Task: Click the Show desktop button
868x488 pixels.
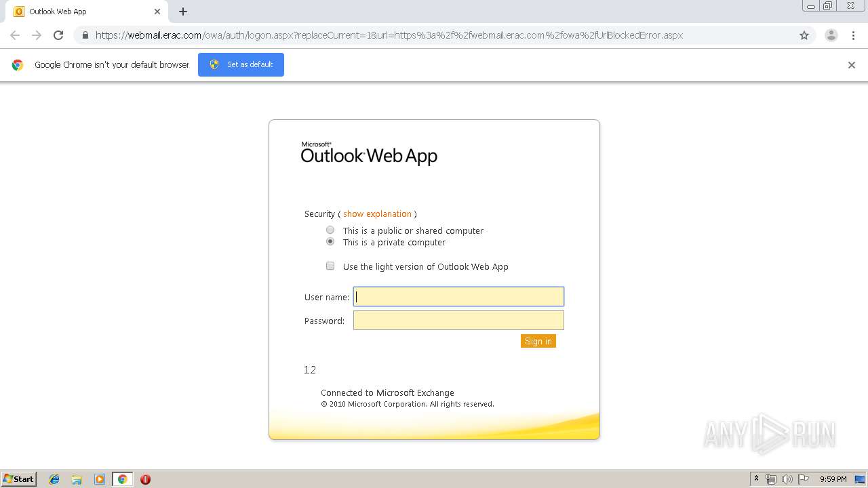Action: point(860,479)
